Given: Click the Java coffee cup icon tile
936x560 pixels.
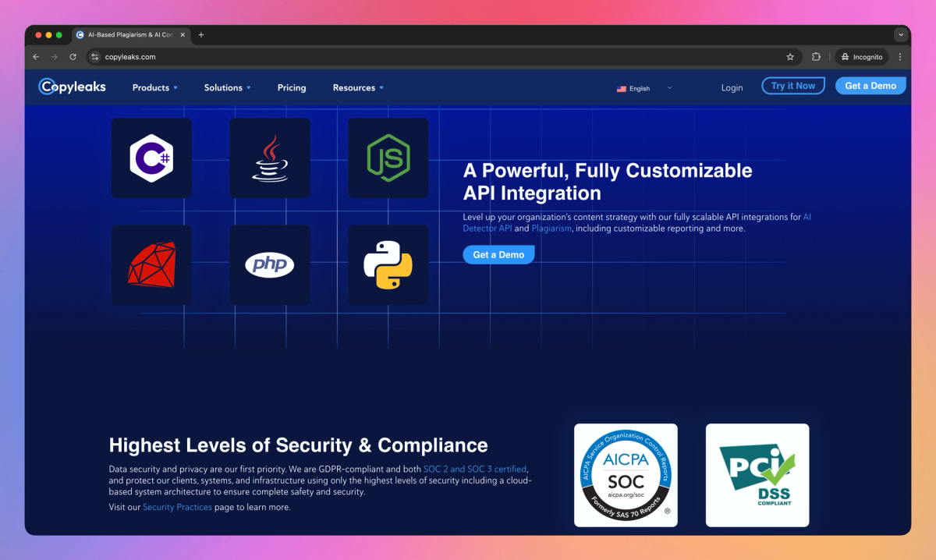Looking at the screenshot, I should [270, 158].
